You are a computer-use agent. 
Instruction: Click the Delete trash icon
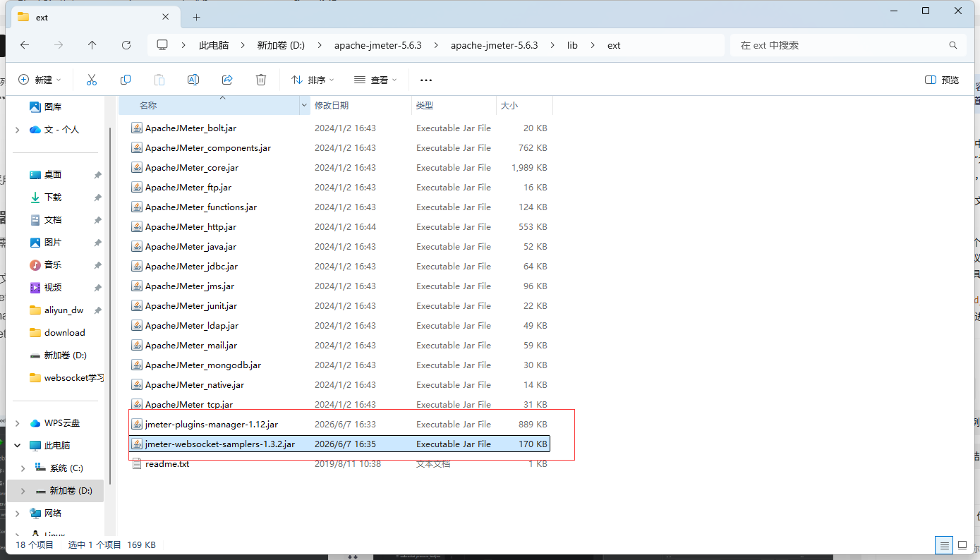tap(261, 80)
